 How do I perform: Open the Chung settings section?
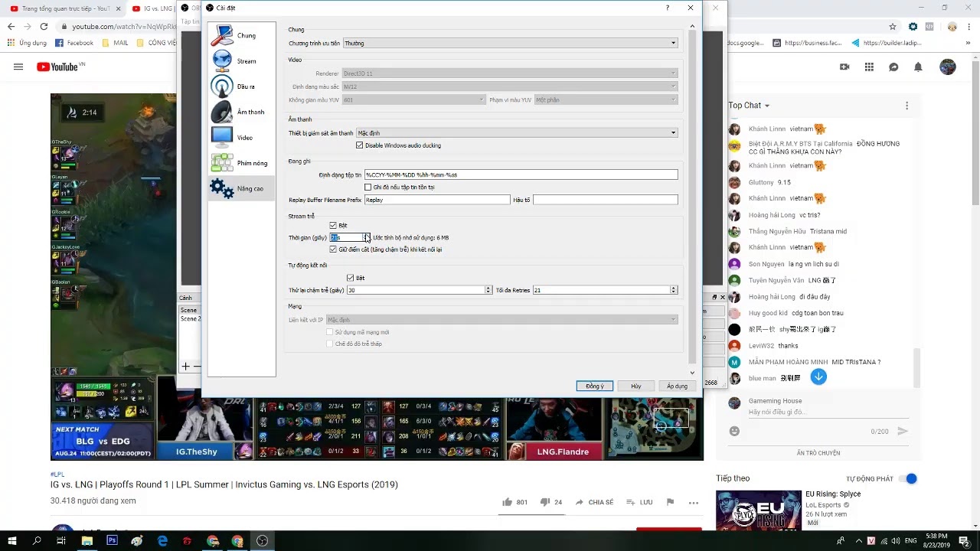pos(240,36)
